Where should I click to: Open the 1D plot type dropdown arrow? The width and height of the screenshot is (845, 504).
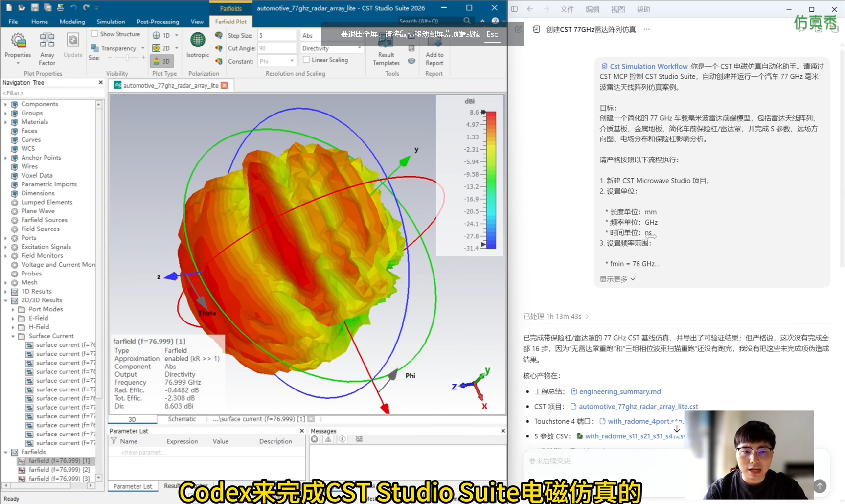coord(177,35)
